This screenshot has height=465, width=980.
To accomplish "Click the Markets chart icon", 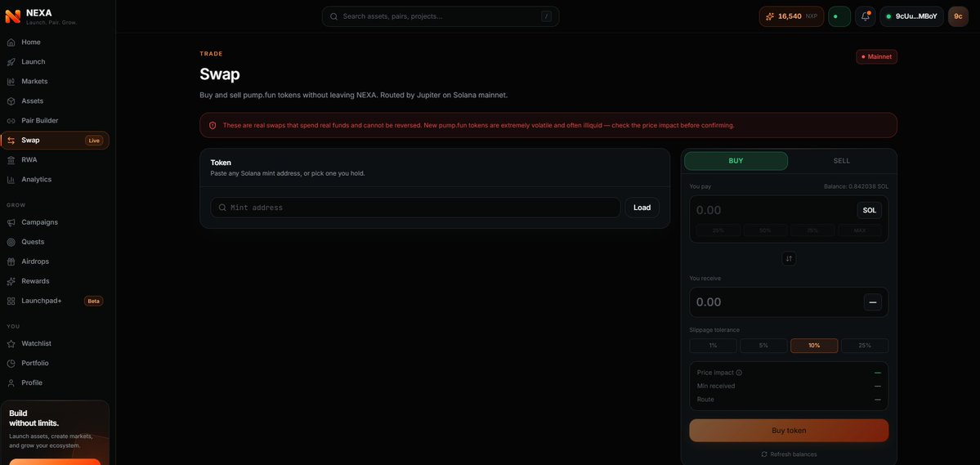I will 11,81.
